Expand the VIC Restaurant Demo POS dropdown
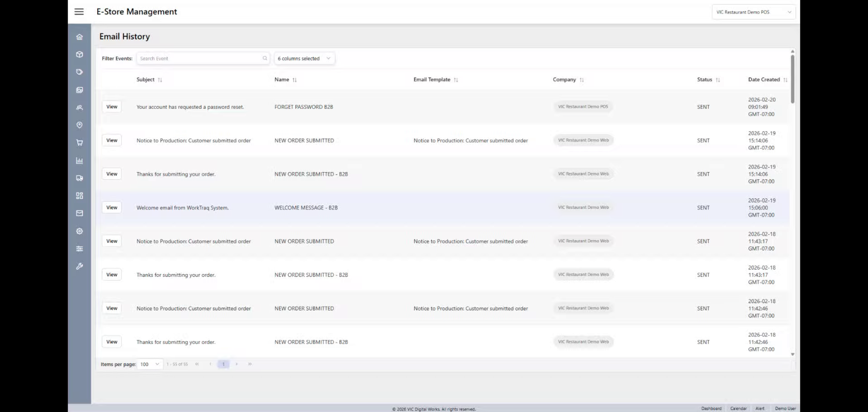 tap(753, 12)
